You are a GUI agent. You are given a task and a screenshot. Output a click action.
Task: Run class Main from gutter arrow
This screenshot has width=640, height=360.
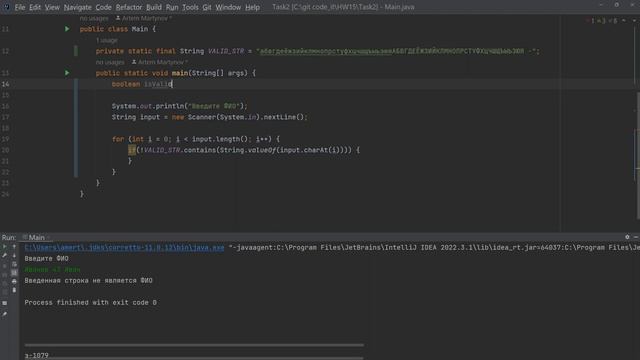(67, 29)
